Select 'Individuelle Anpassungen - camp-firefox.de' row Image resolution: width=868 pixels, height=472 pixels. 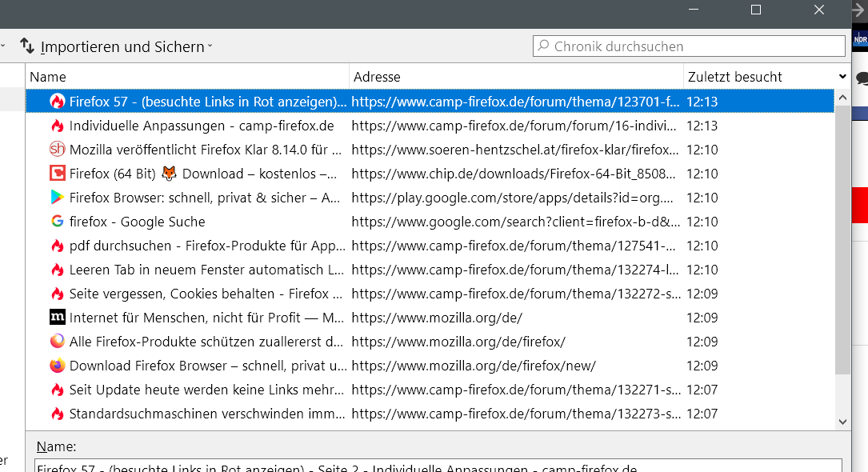(430, 126)
